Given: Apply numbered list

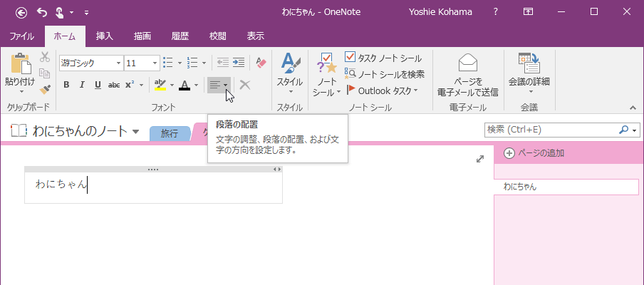Looking at the screenshot, I should (192, 63).
